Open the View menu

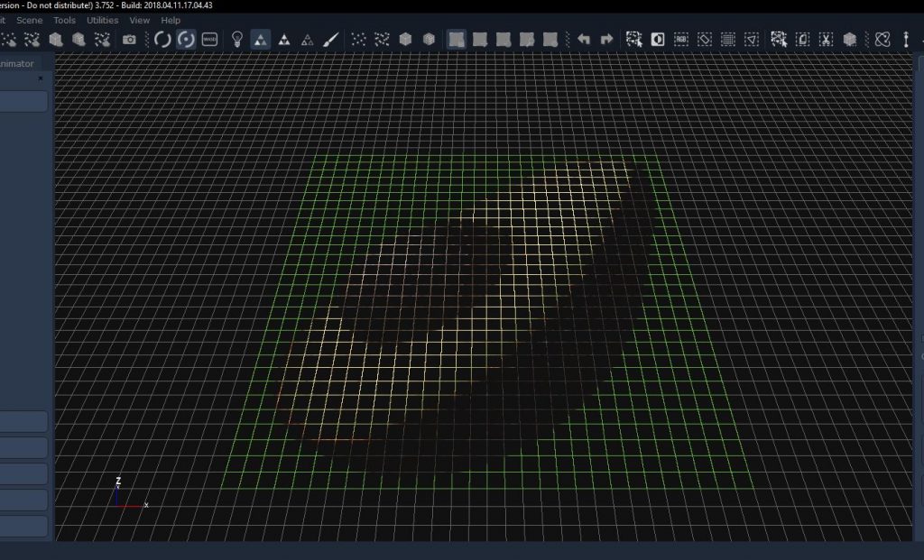[138, 20]
